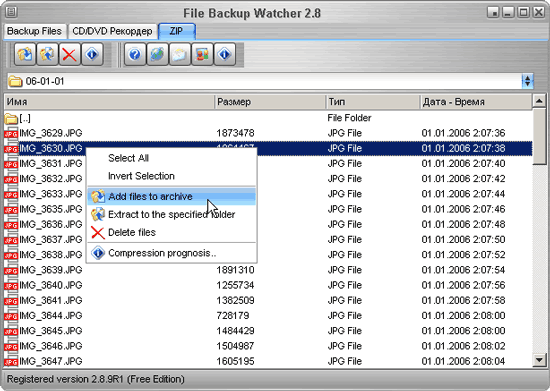This screenshot has height=391, width=550.
Task: Click File Folder type of parent row
Action: (349, 118)
